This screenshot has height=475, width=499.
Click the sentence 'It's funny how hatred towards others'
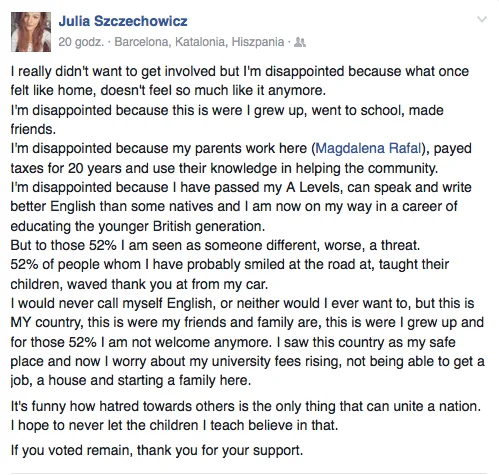[x=246, y=406]
